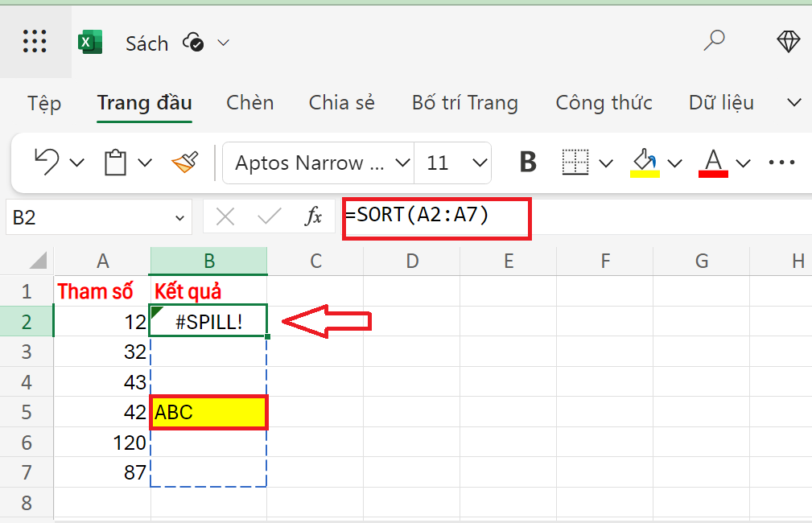
Task: Select row 8 header
Action: click(27, 502)
